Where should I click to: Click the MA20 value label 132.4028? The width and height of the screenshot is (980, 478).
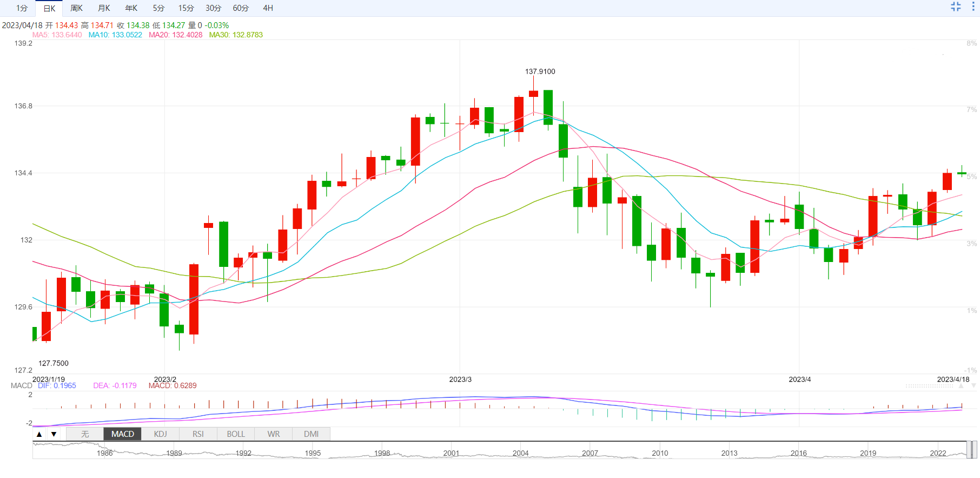tap(175, 35)
